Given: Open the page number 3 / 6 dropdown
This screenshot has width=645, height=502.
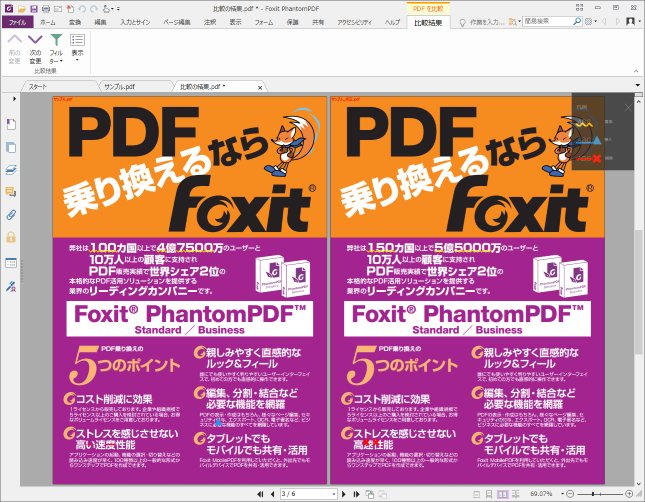Looking at the screenshot, I should tap(334, 494).
